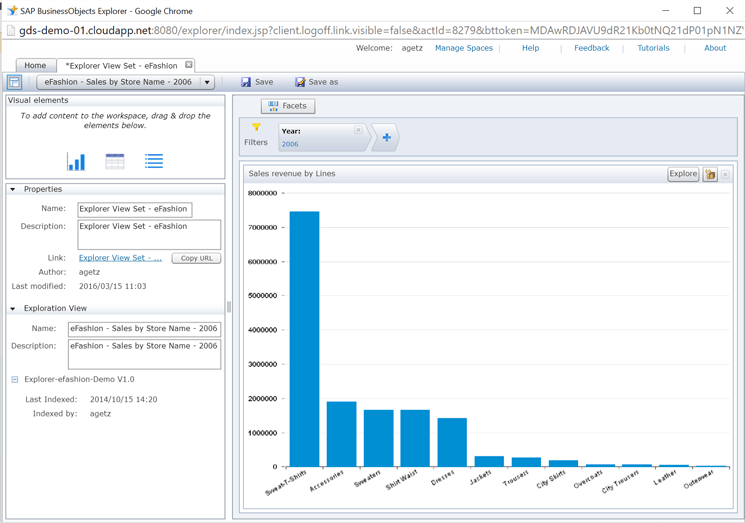Viewport: 745px width, 523px height.
Task: Remove the Year 2006 filter
Action: [359, 130]
